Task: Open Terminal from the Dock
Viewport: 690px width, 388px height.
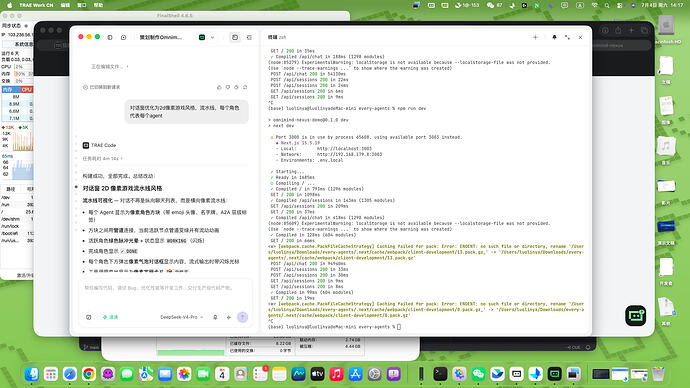Action: coord(440,374)
